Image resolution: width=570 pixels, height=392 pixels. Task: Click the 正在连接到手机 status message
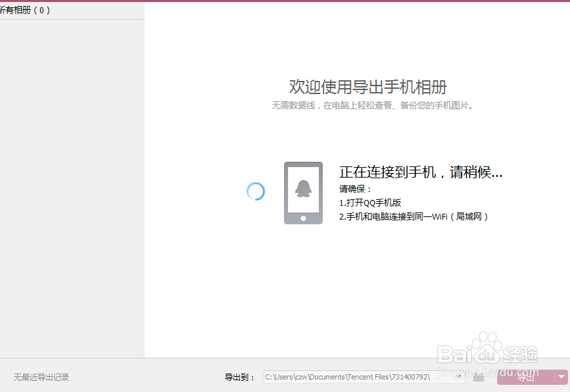coord(420,172)
